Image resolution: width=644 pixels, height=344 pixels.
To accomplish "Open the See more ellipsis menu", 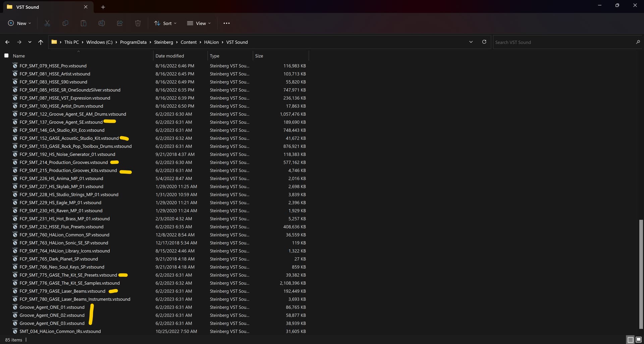I will [226, 23].
